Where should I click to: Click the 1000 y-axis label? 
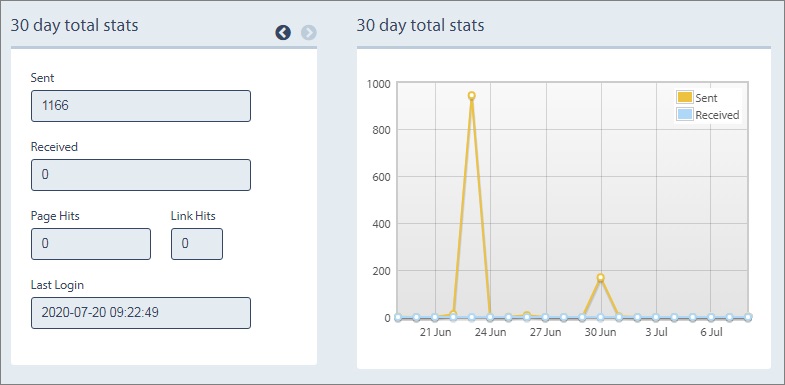[x=378, y=84]
